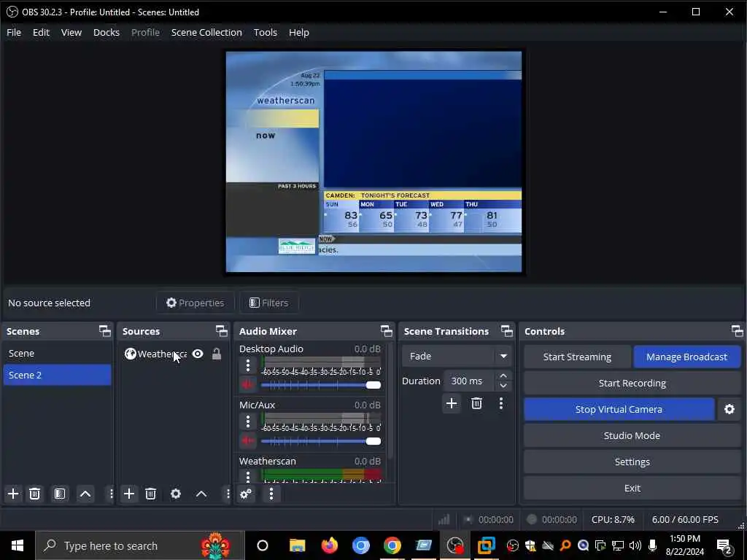Pop out the Scene Transitions dock
The image size is (747, 560).
tap(507, 331)
